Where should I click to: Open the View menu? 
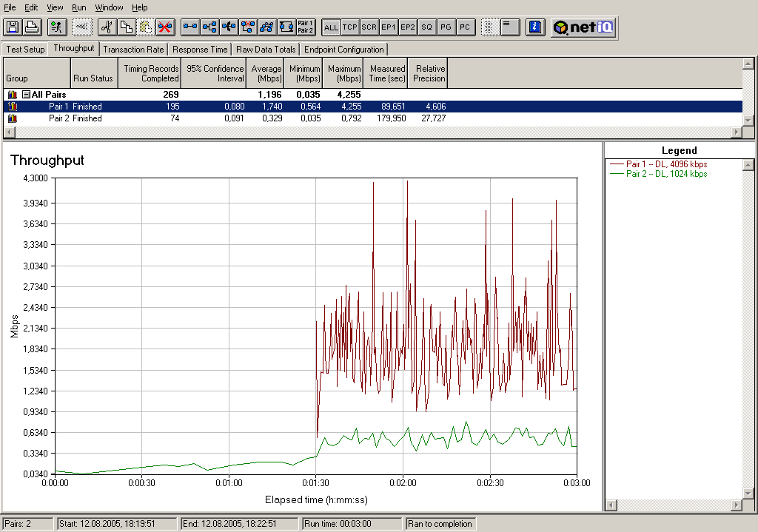click(55, 7)
